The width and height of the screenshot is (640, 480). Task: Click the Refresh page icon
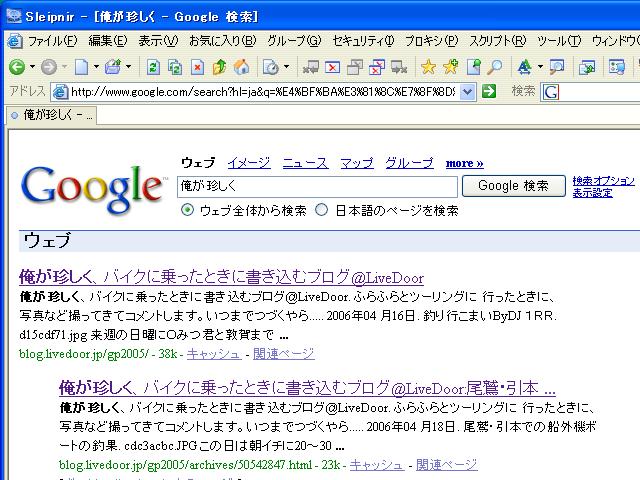(x=153, y=67)
